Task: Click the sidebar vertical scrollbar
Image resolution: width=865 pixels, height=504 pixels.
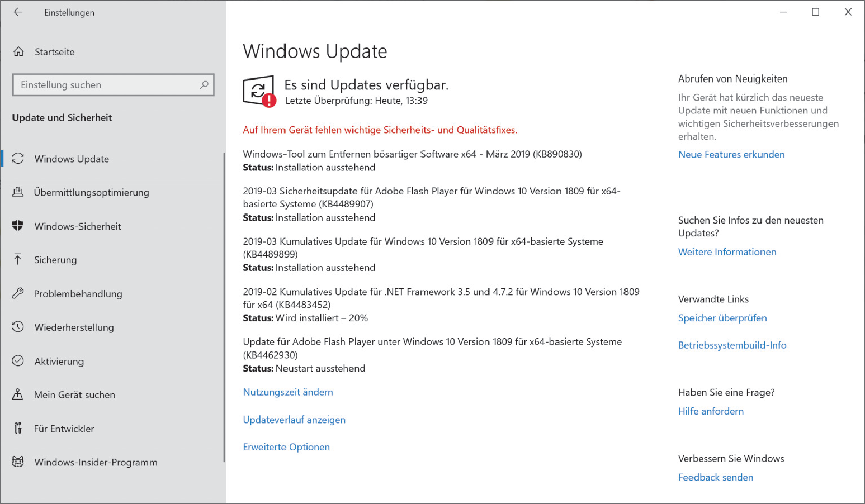Action: pyautogui.click(x=224, y=307)
